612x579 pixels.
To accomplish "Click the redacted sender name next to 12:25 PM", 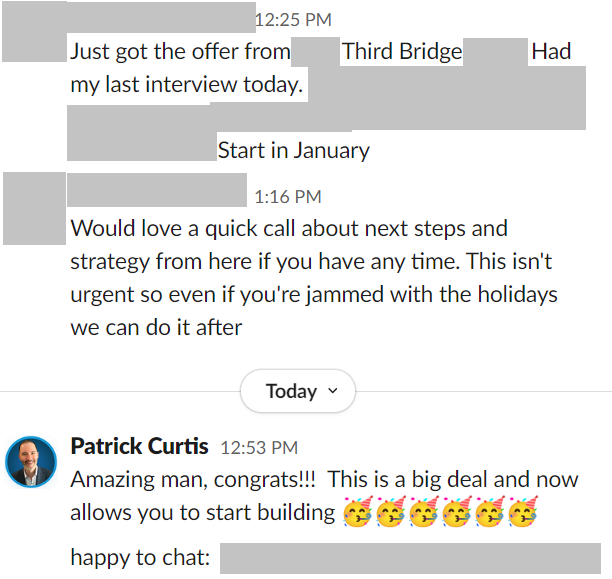I will pyautogui.click(x=160, y=18).
